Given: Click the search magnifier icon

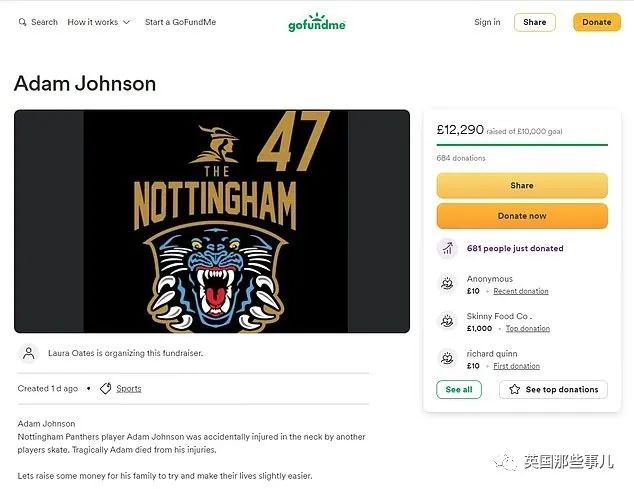Looking at the screenshot, I should [23, 22].
